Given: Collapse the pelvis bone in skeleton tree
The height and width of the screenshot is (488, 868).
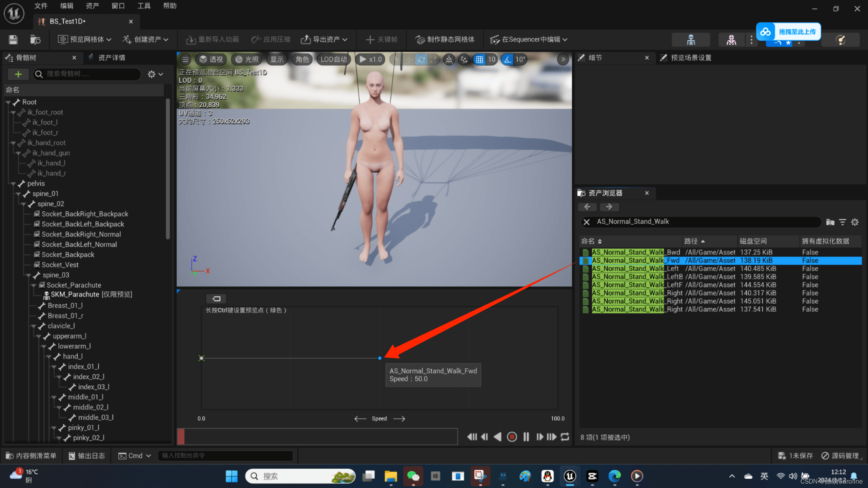Looking at the screenshot, I should 13,184.
